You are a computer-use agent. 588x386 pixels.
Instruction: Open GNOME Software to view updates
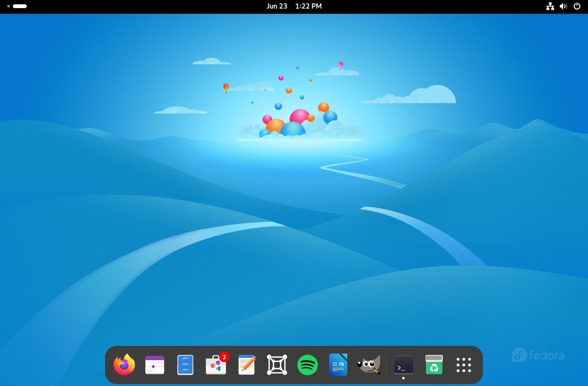pos(215,365)
